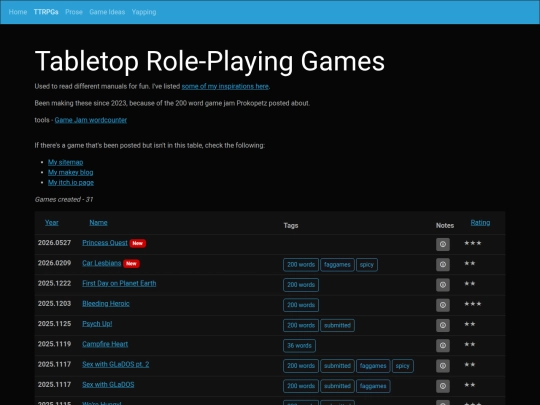The image size is (540, 405).
Task: Click 200 words tag for First Day on Planet Earth
Action: (x=301, y=285)
